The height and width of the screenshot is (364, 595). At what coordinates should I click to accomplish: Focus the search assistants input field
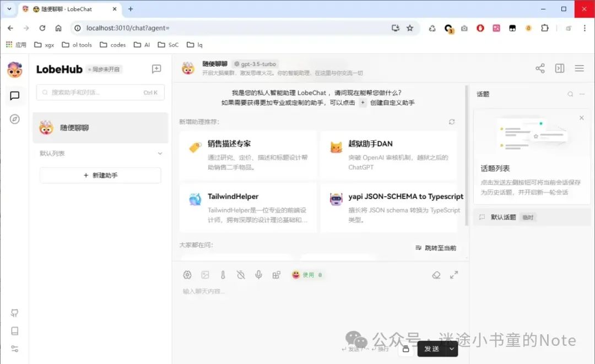[x=100, y=93]
